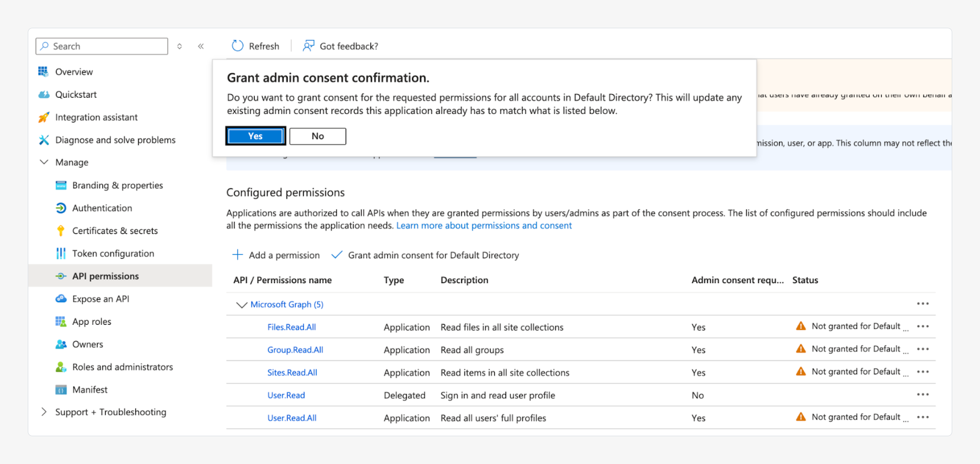
Task: Click the Refresh icon in toolbar
Action: click(x=237, y=46)
